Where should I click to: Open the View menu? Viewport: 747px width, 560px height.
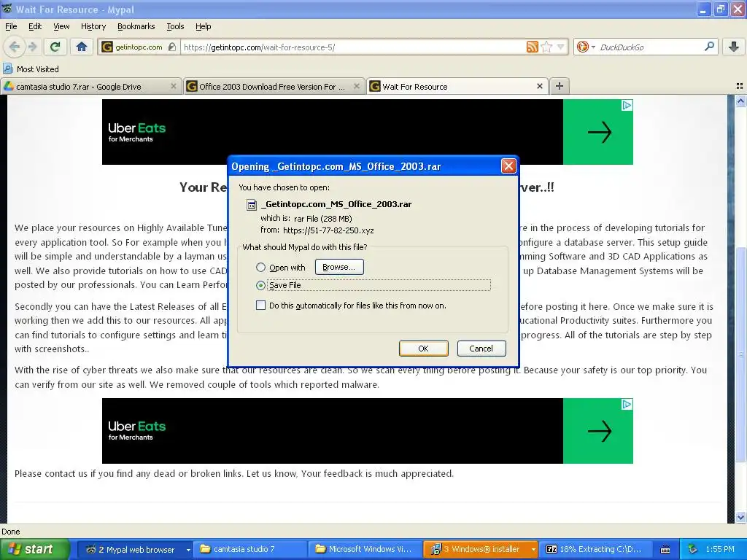pos(61,26)
